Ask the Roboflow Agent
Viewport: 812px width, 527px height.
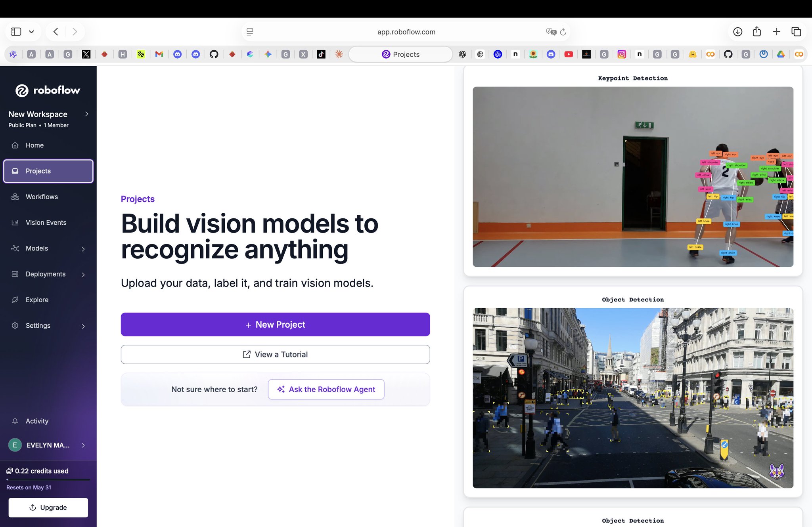(x=326, y=389)
